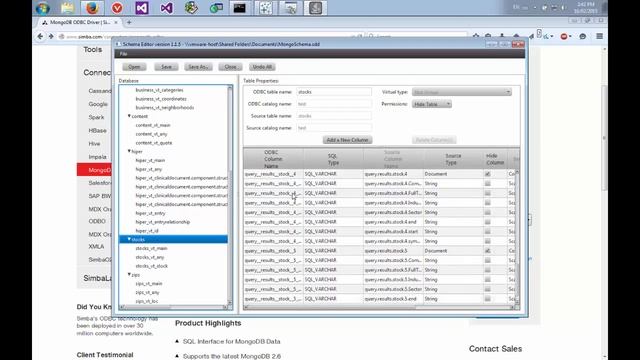The image size is (640, 360).
Task: Select stocks_vt_stock in tree
Action: [x=152, y=266]
